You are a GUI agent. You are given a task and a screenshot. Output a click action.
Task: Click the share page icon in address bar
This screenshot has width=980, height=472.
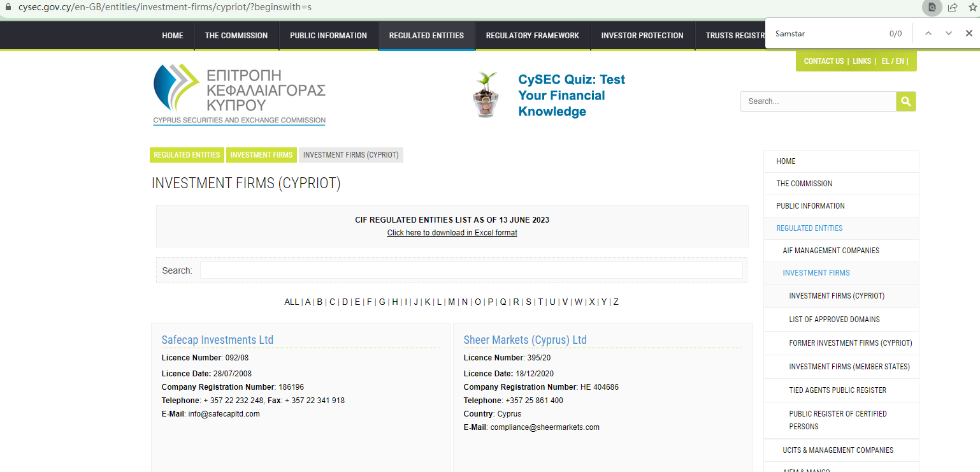tap(953, 8)
